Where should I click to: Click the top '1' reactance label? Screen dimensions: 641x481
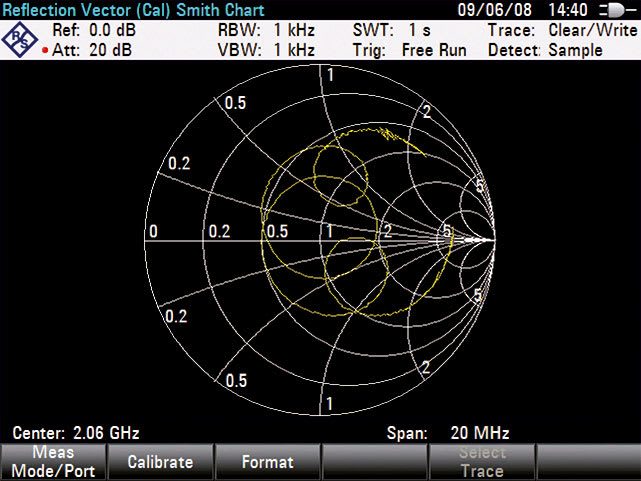pyautogui.click(x=330, y=75)
